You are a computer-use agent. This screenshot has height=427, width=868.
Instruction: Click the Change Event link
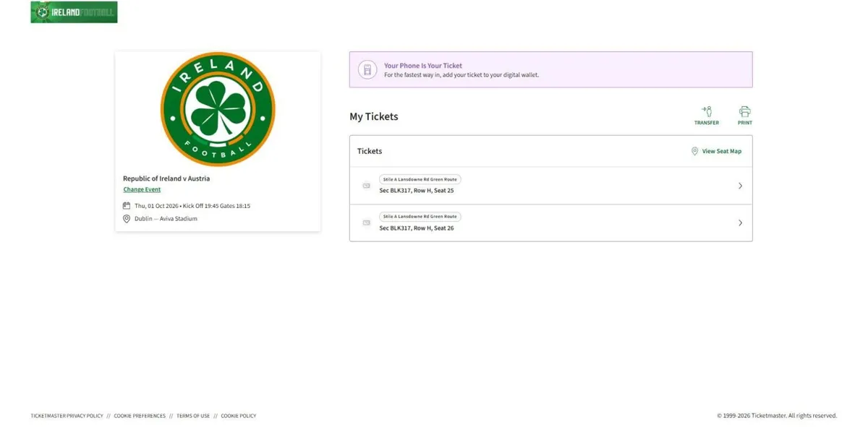pos(142,189)
